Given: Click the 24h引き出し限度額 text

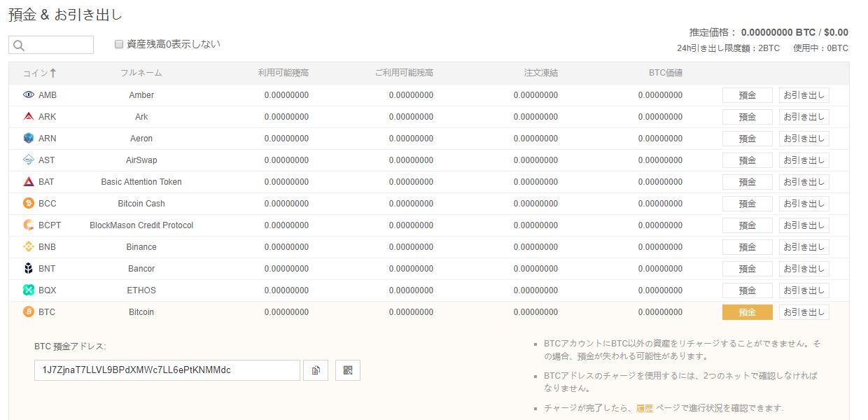Looking at the screenshot, I should 728,48.
